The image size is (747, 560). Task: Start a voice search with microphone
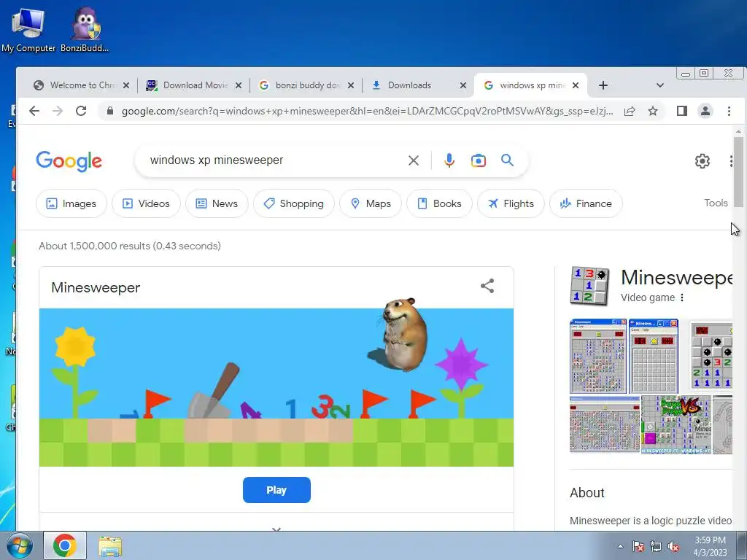pos(449,160)
